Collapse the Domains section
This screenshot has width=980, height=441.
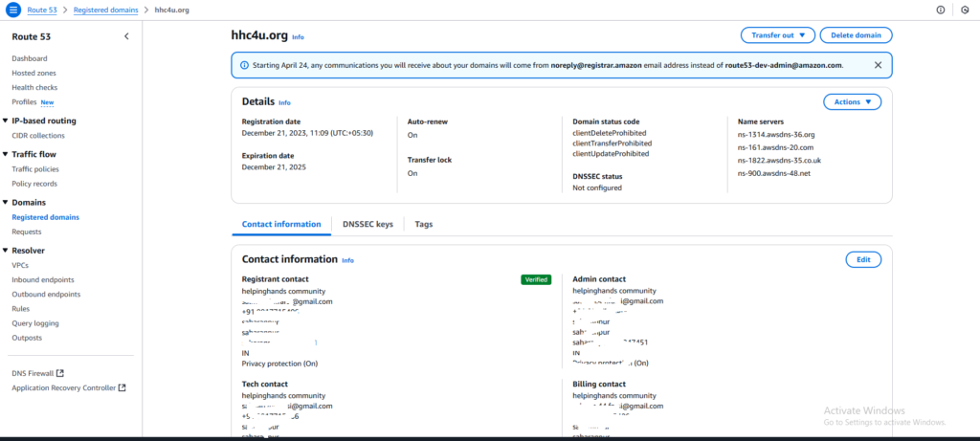click(x=6, y=203)
